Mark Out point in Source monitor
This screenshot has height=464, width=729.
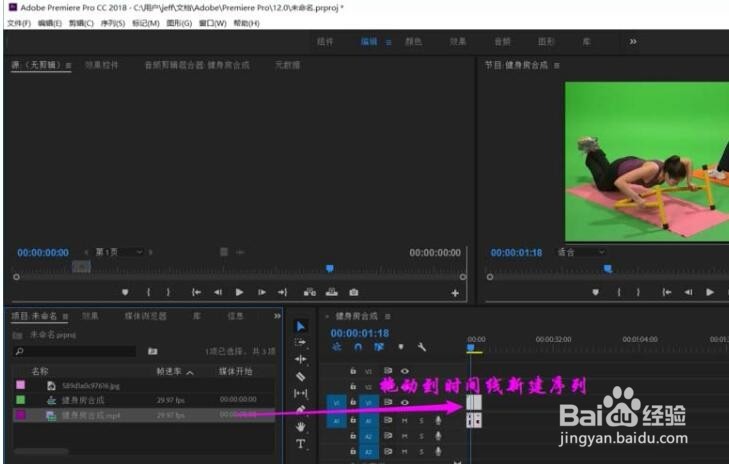click(x=168, y=292)
